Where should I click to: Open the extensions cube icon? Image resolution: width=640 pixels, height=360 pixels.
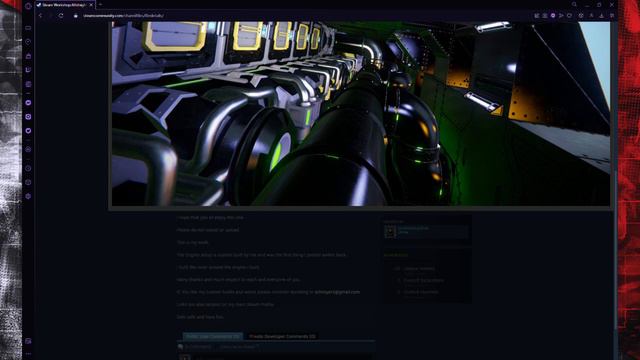[x=581, y=16]
